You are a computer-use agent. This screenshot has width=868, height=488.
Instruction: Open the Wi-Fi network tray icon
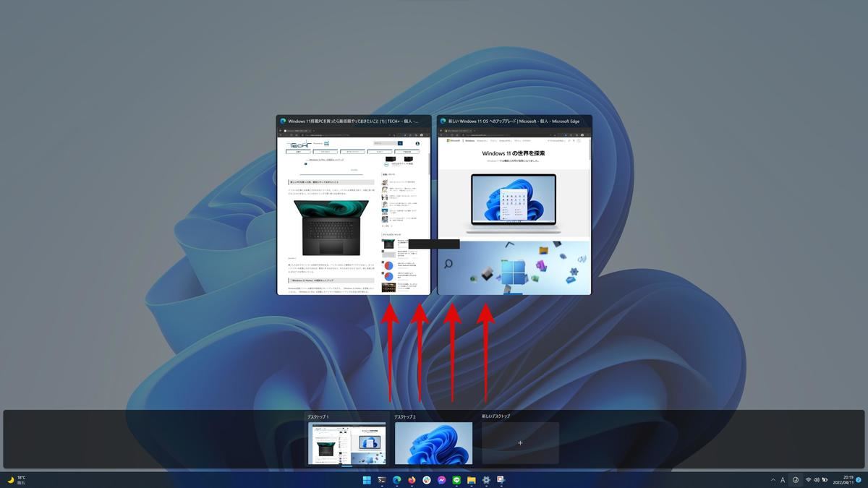809,480
